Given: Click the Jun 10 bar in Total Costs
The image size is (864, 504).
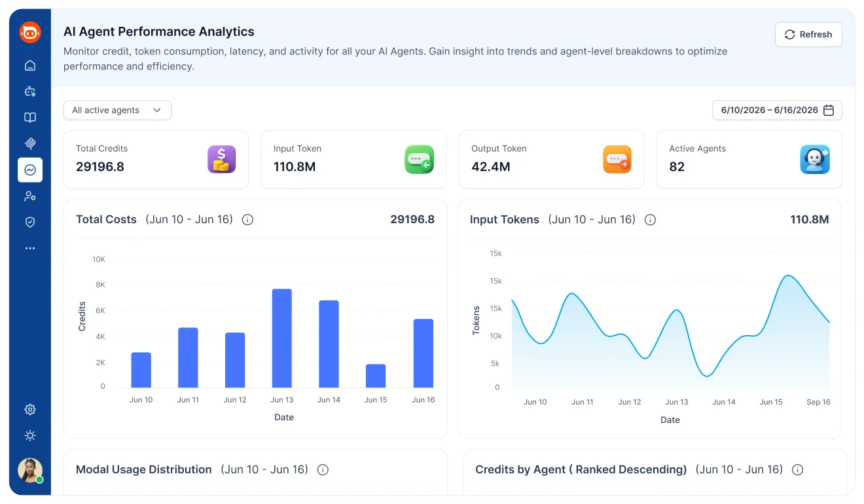Looking at the screenshot, I should click(x=141, y=370).
